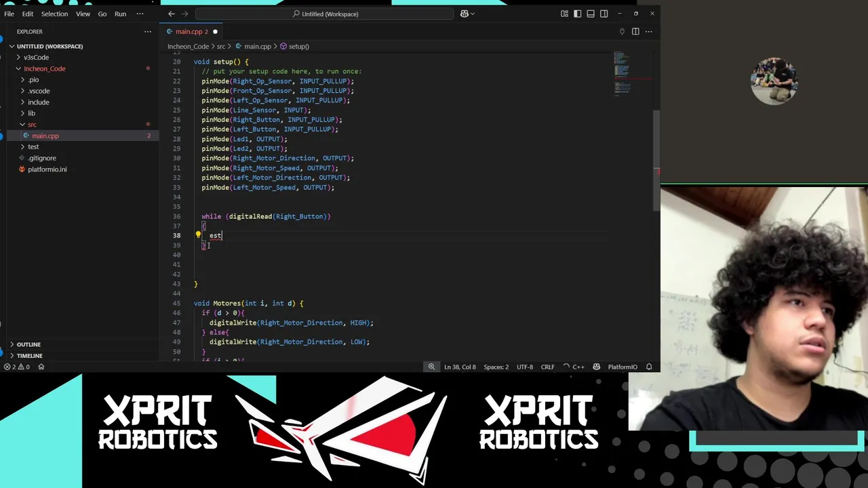Image resolution: width=868 pixels, height=488 pixels.
Task: Toggle the bottom panel visibility
Action: click(591, 14)
